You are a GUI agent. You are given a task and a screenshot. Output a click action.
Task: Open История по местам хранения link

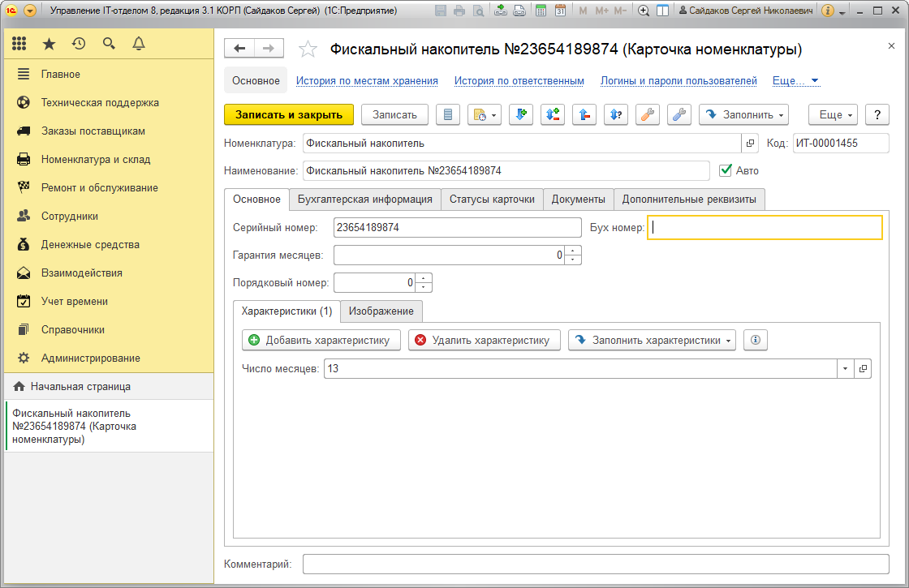[x=367, y=80]
